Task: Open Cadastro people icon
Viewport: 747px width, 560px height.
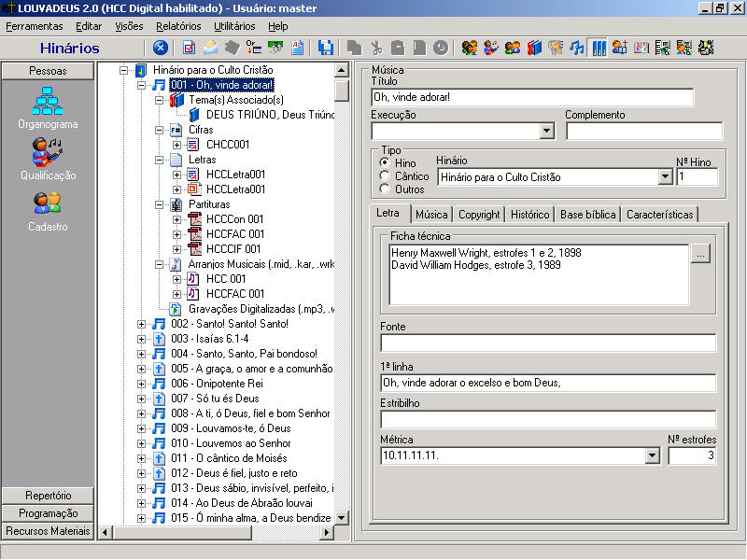Action: tap(48, 211)
